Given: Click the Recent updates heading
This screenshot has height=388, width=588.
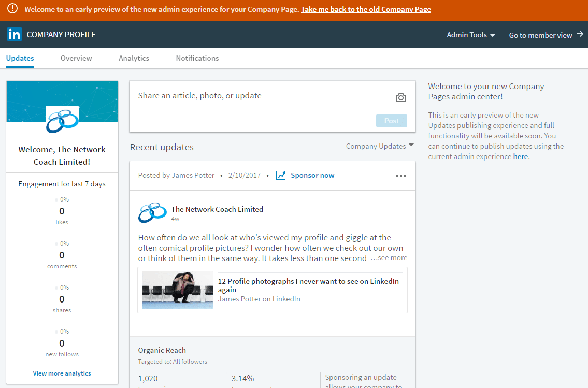Looking at the screenshot, I should click(162, 147).
